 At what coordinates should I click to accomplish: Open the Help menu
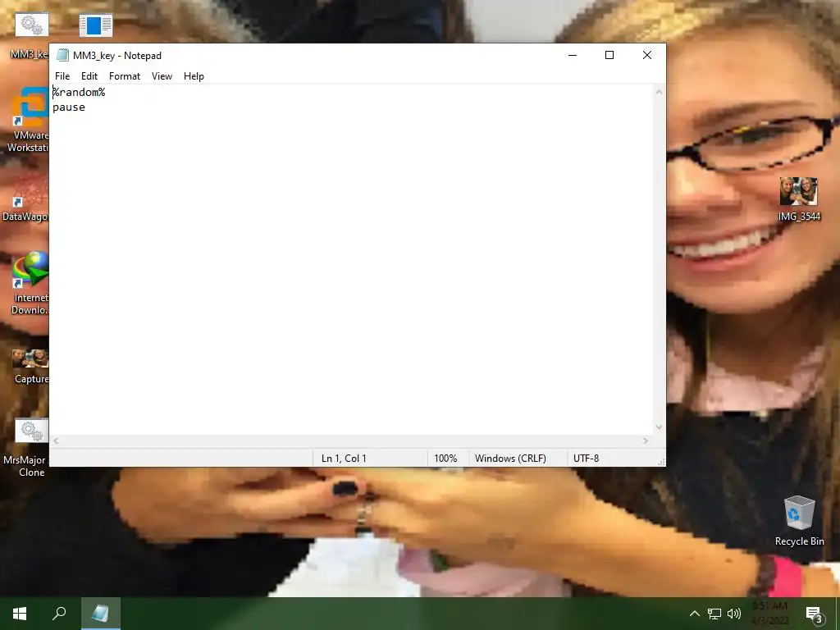pyautogui.click(x=194, y=76)
